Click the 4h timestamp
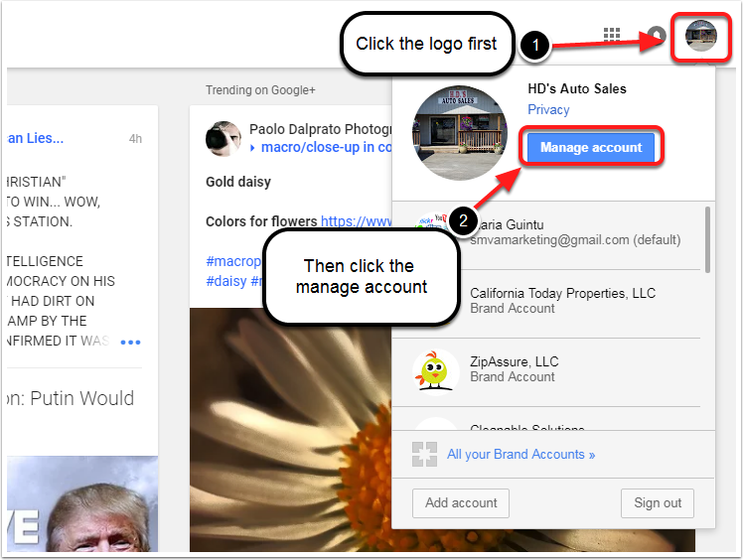 pyautogui.click(x=135, y=139)
